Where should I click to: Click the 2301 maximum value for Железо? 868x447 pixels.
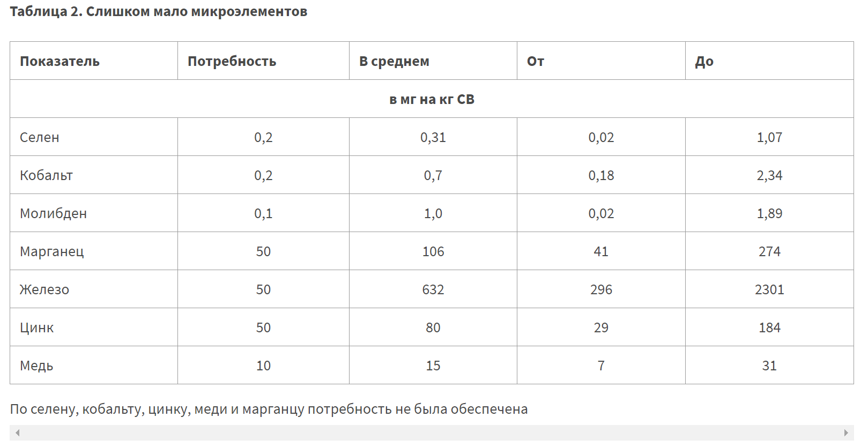pyautogui.click(x=769, y=290)
